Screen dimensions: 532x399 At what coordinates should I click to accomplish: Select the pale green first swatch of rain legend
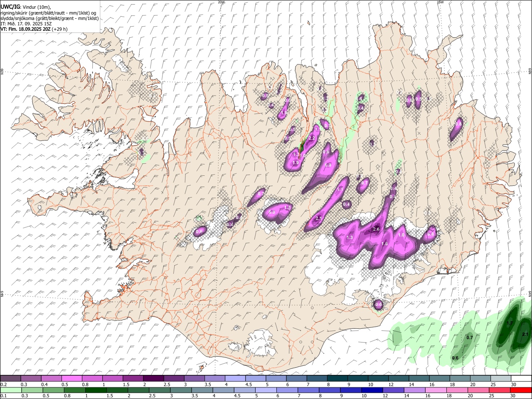click(11, 390)
